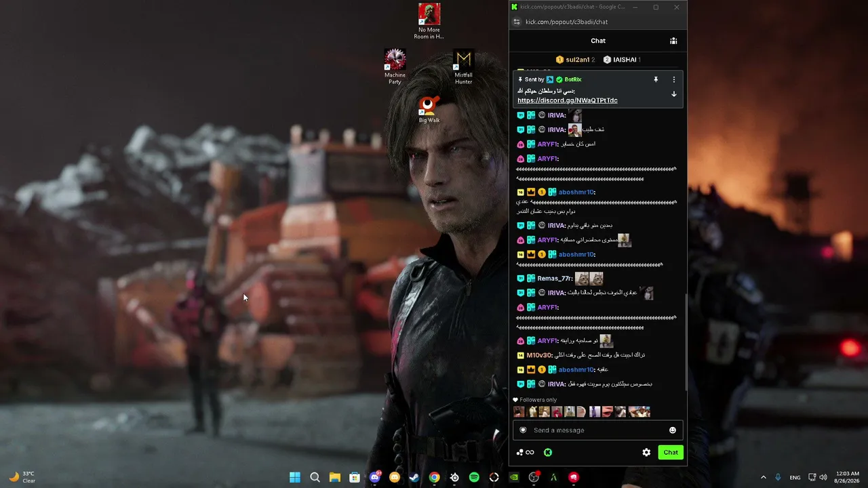Open volume control in system tray
The height and width of the screenshot is (488, 868).
click(823, 477)
